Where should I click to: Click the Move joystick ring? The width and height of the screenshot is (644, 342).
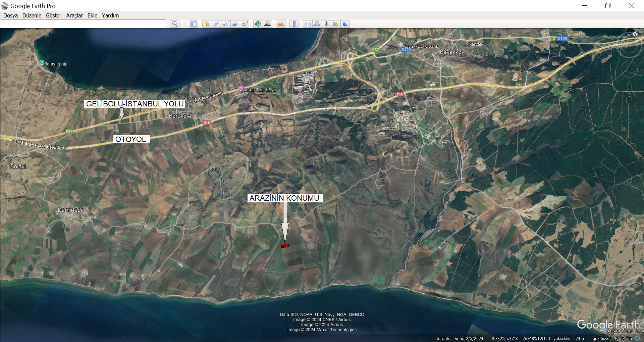click(629, 70)
